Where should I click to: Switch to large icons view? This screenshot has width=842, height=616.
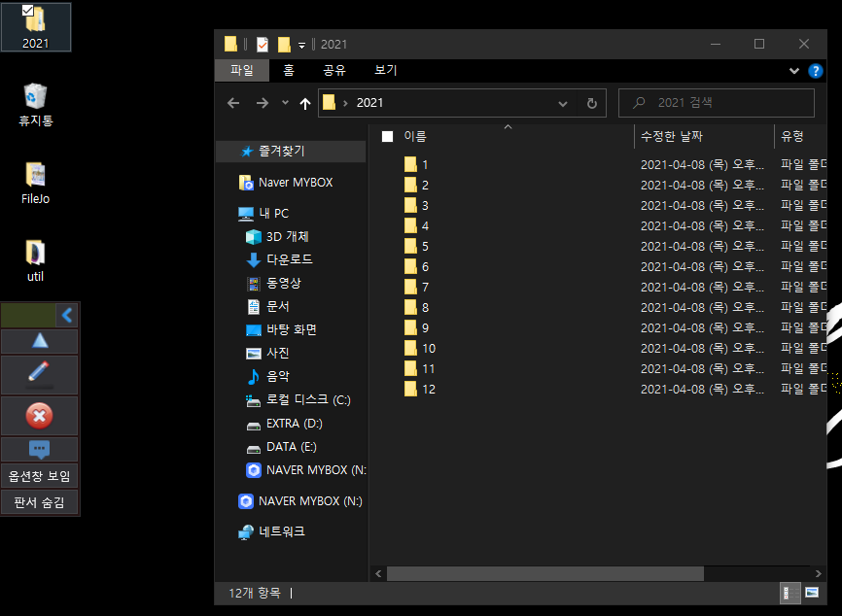(811, 593)
